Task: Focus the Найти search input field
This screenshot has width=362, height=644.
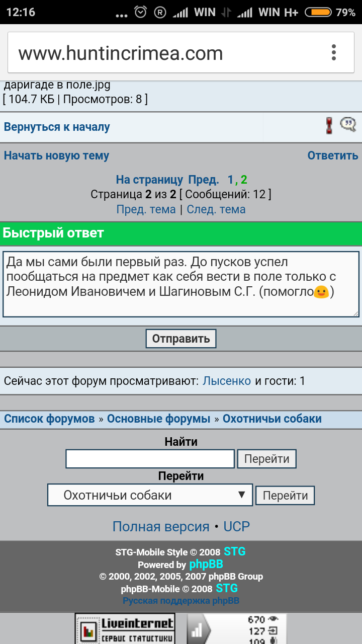Action: point(150,459)
